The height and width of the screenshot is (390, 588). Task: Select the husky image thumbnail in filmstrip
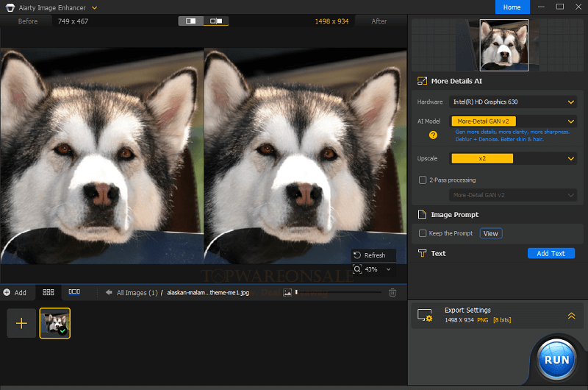point(54,323)
